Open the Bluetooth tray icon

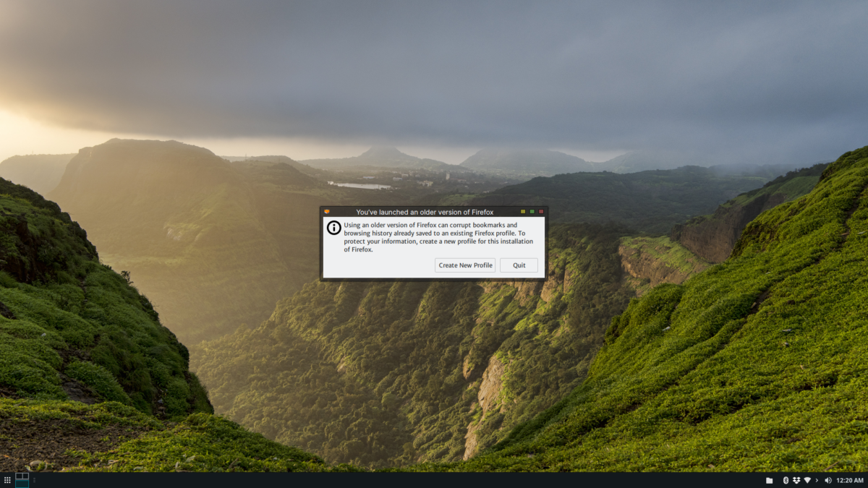[x=786, y=480]
